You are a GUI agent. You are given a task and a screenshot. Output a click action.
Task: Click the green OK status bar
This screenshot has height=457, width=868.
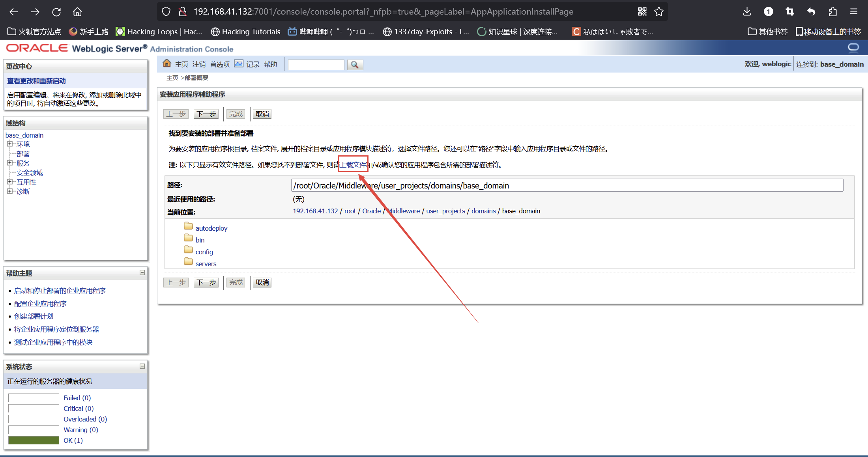pyautogui.click(x=34, y=440)
